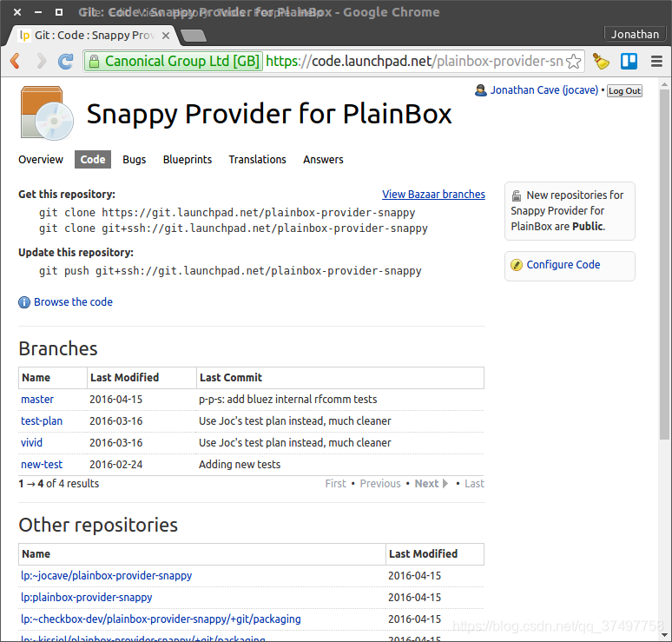This screenshot has height=642, width=672.
Task: Click the First pagination link
Action: pyautogui.click(x=335, y=484)
